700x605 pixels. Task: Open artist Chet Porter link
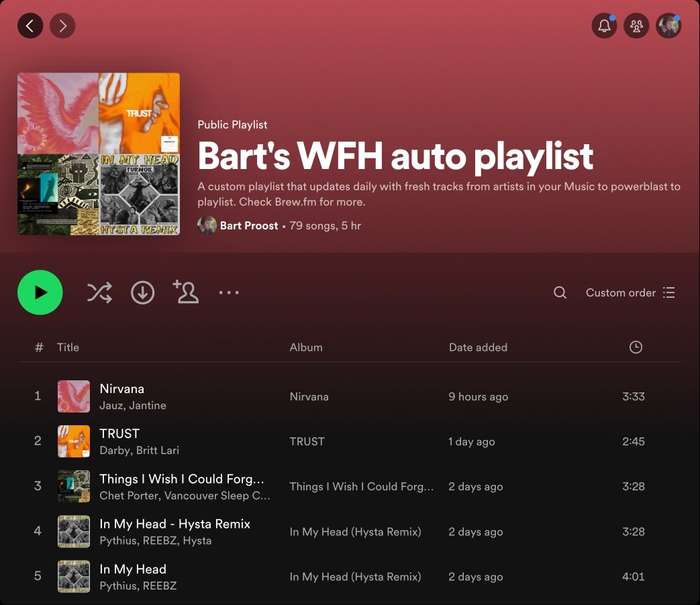coord(129,496)
